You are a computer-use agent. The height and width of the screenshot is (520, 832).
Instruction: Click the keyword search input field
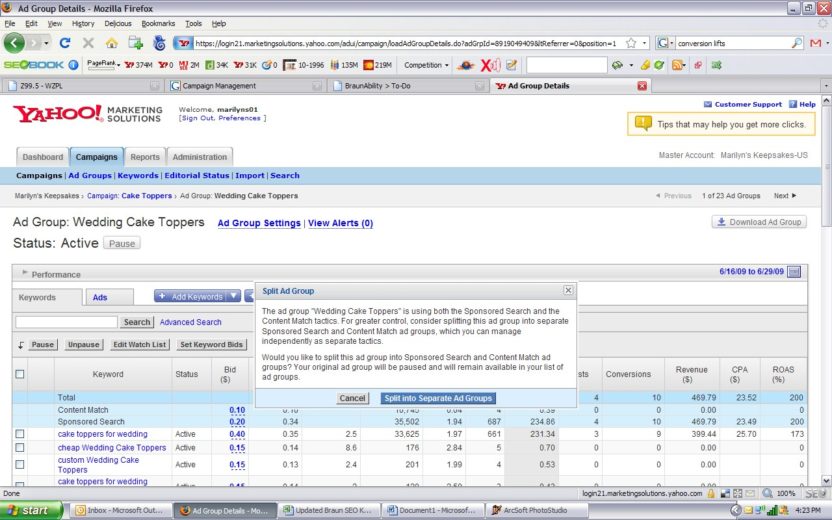point(66,322)
